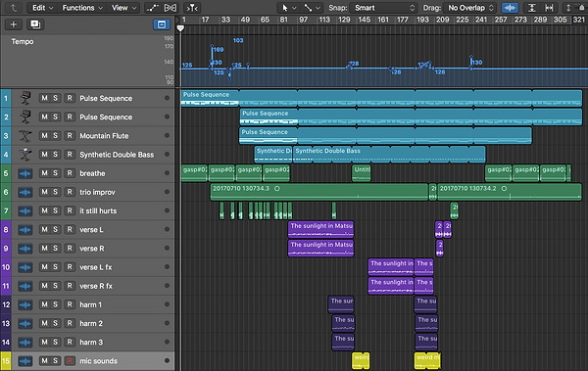The height and width of the screenshot is (371, 588).
Task: Solo the Synthetic Double Bass track
Action: (56, 155)
